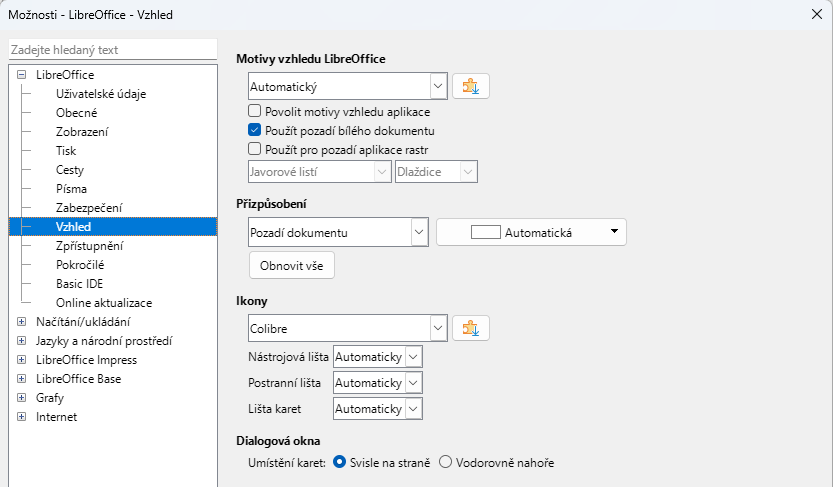Screen dimensions: 833x487
Task: Check Použít pro pozadí aplikace rastr
Action: [x=254, y=149]
